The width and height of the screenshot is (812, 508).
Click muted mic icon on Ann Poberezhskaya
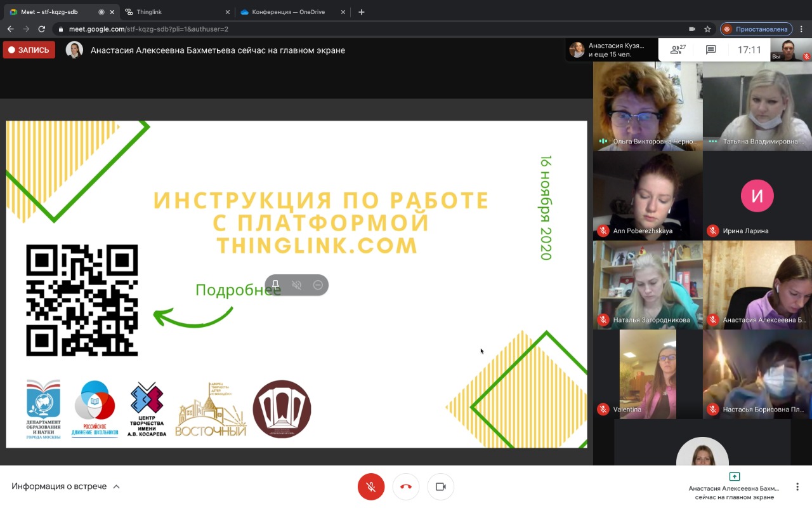pos(603,231)
